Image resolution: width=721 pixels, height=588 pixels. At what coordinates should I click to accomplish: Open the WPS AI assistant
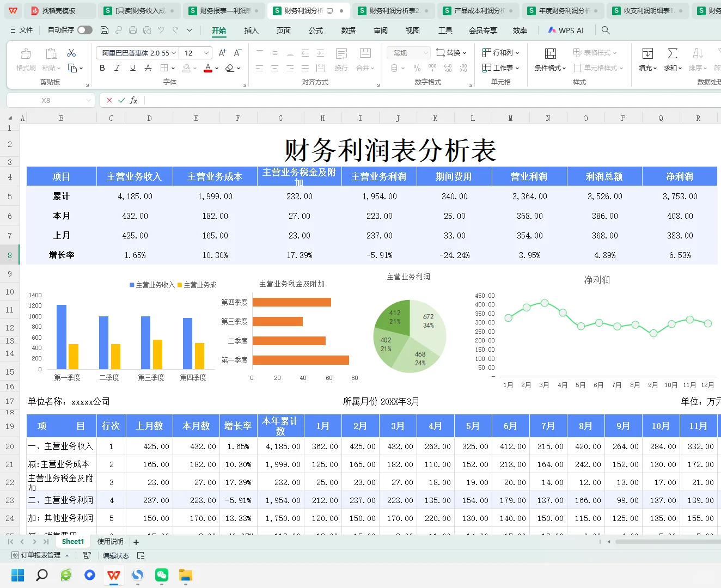[x=566, y=30]
